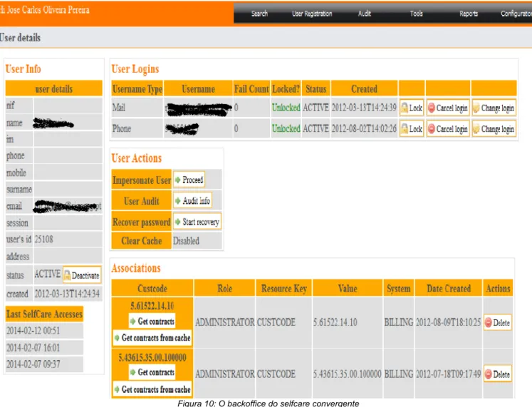532x407 pixels.
Task: Click the Disabled Clear Cache value
Action: [186, 241]
